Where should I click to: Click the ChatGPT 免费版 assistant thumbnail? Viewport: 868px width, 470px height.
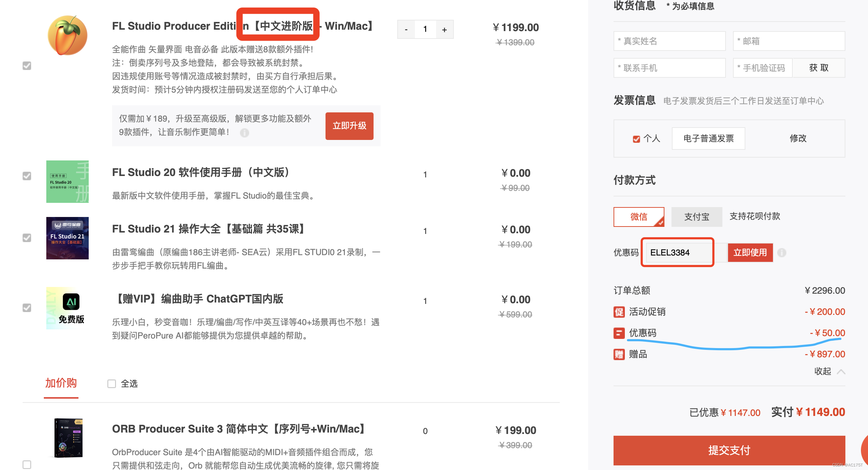click(68, 308)
